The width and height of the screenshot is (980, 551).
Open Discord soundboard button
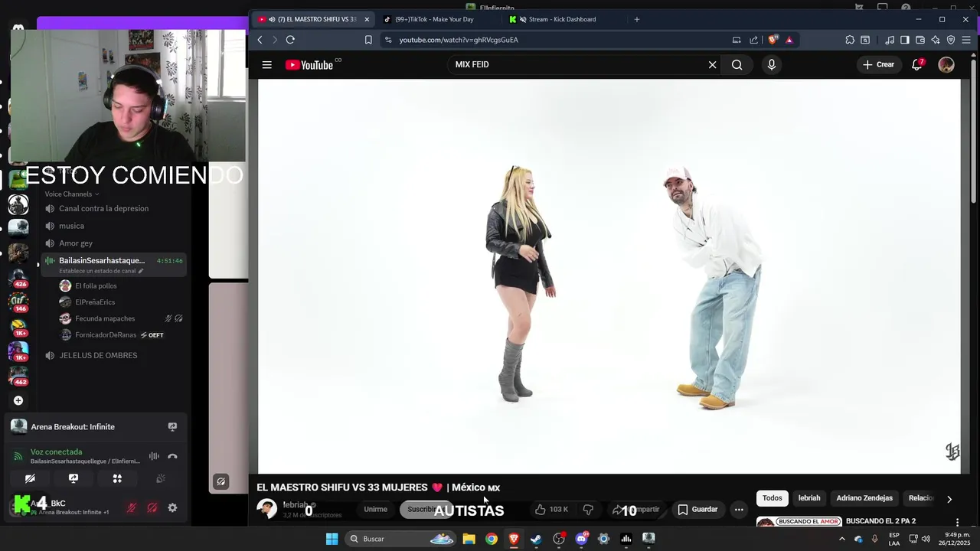click(161, 478)
